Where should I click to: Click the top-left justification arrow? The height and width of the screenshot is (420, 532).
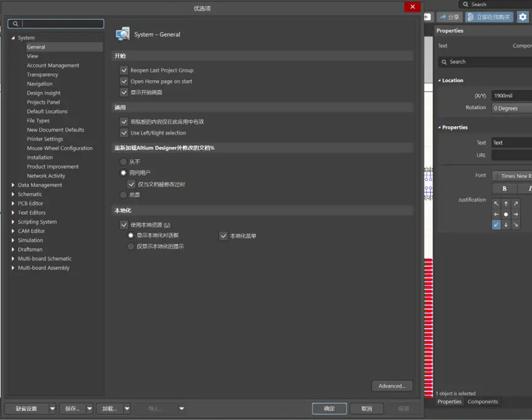(x=496, y=204)
